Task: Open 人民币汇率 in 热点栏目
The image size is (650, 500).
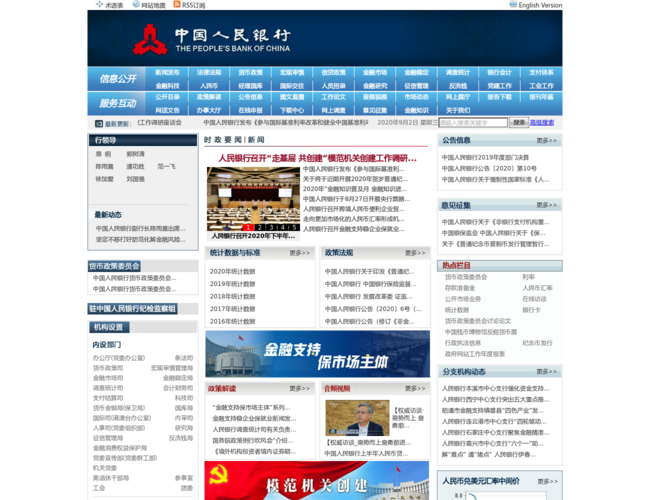Action: (x=537, y=288)
